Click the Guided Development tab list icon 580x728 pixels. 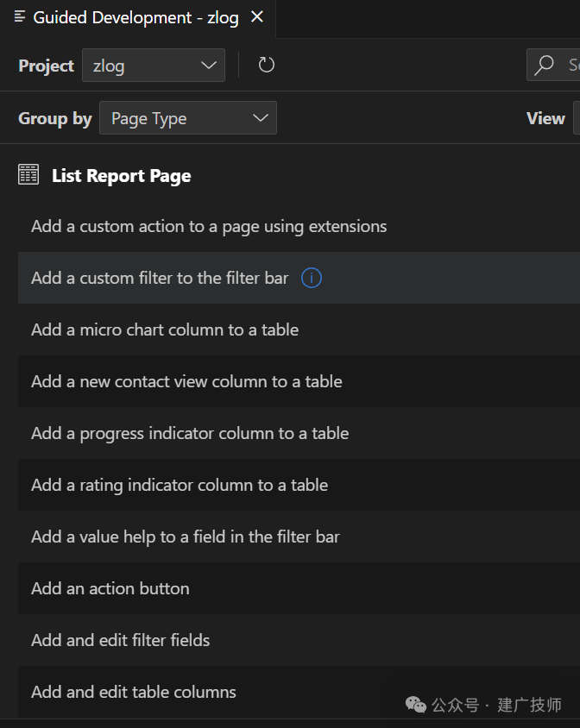(20, 17)
